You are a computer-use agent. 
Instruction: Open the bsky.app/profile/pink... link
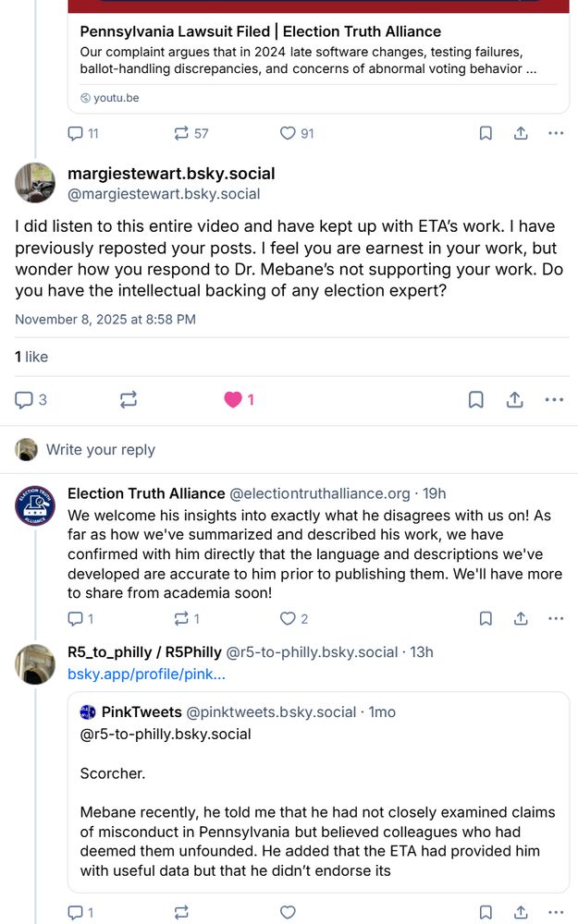[146, 674]
